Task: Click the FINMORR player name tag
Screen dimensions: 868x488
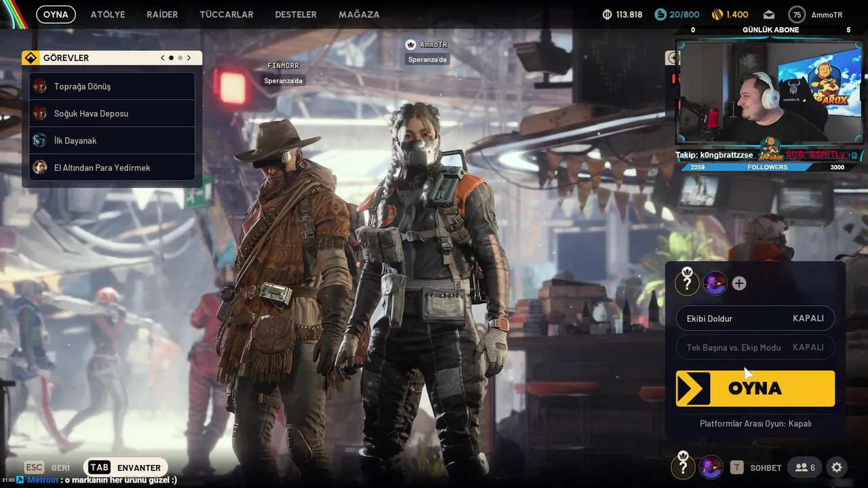Action: click(283, 66)
